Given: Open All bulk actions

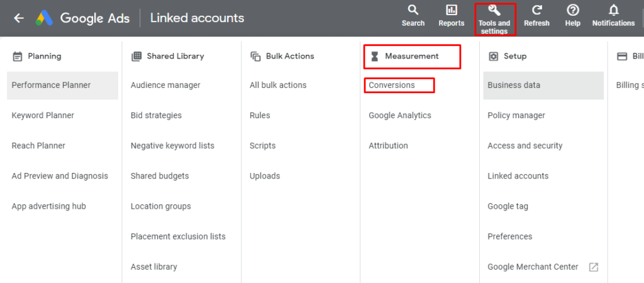Looking at the screenshot, I should [278, 85].
